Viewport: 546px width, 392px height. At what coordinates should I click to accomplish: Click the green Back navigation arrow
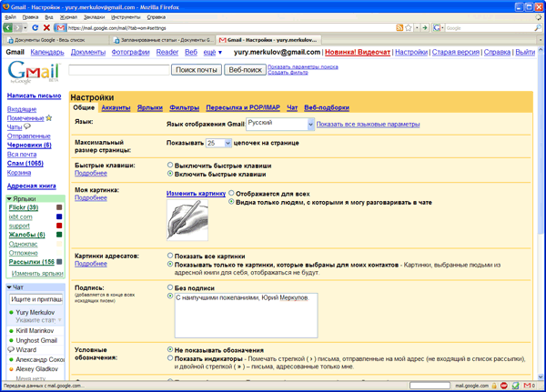click(7, 27)
